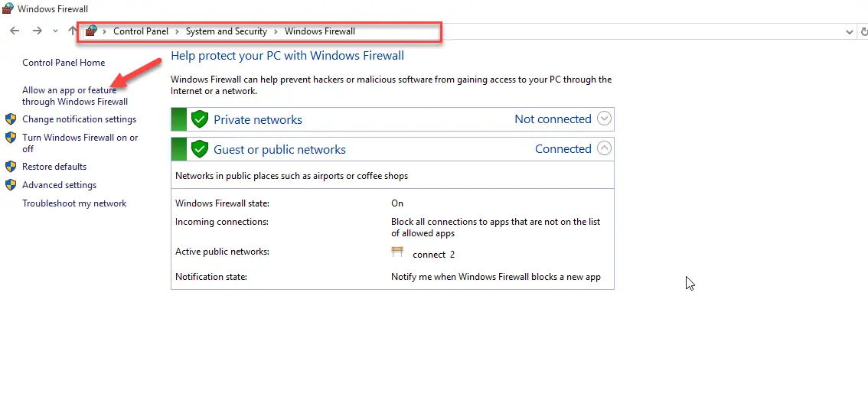Open Turn Windows Firewall on or off
Image resolution: width=868 pixels, height=403 pixels.
(x=80, y=143)
